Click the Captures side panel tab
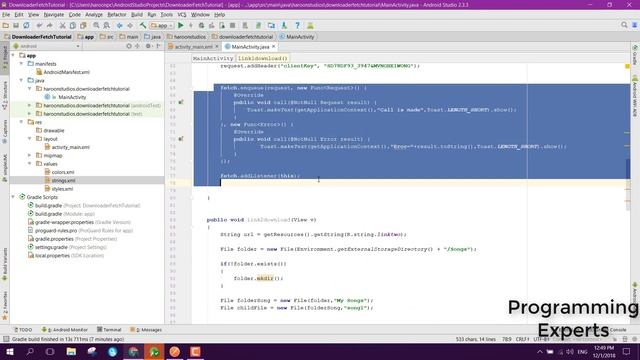 (x=5, y=131)
